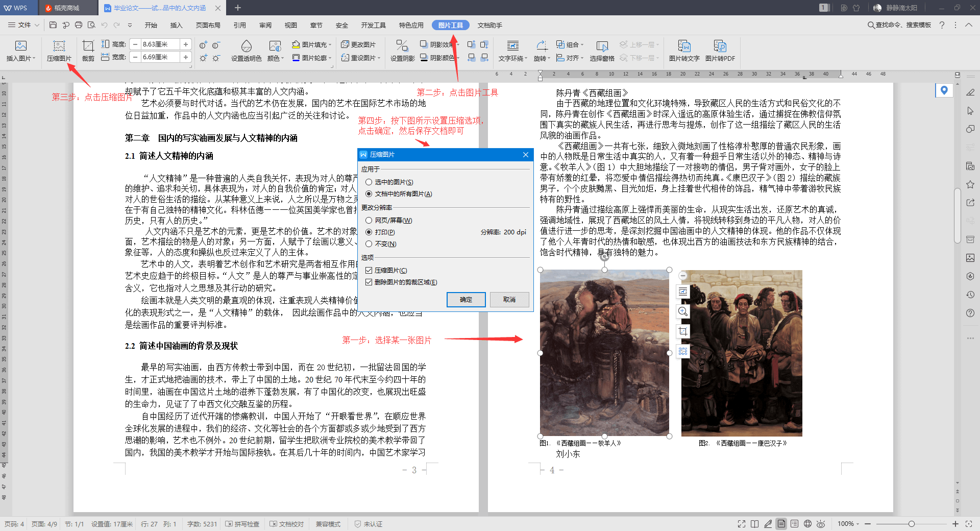Click the undo arrow in quick access
Screen dimensions: 980x531
click(104, 25)
